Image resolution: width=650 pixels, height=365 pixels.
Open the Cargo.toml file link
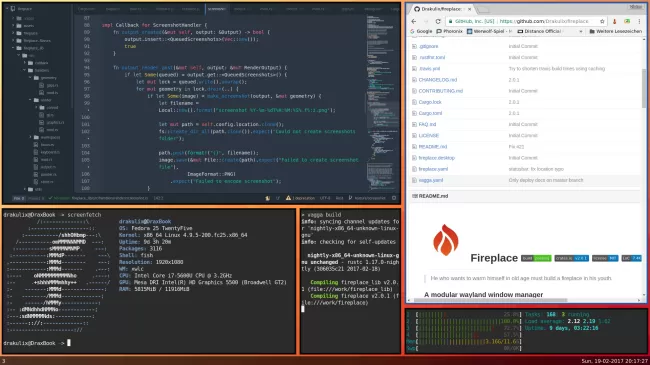tap(430, 113)
